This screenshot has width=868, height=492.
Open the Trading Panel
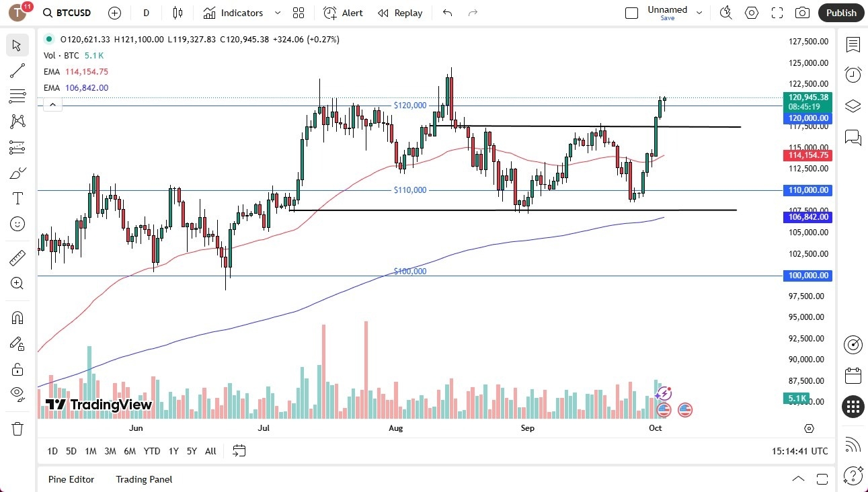tap(143, 479)
